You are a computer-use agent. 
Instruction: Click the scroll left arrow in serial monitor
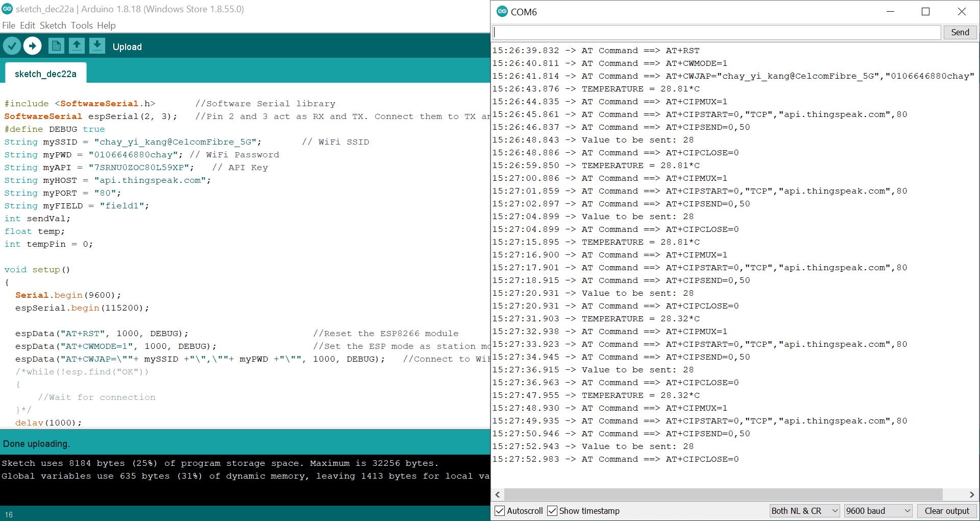(x=498, y=494)
